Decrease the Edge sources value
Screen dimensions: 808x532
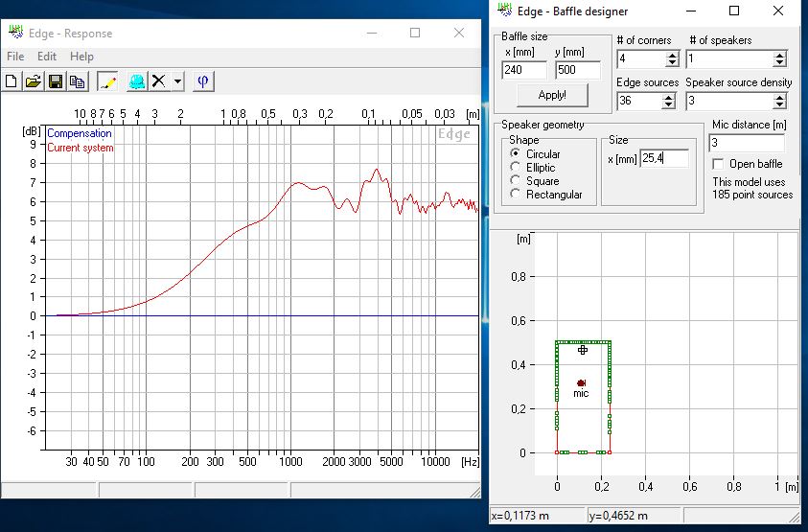click(x=668, y=105)
